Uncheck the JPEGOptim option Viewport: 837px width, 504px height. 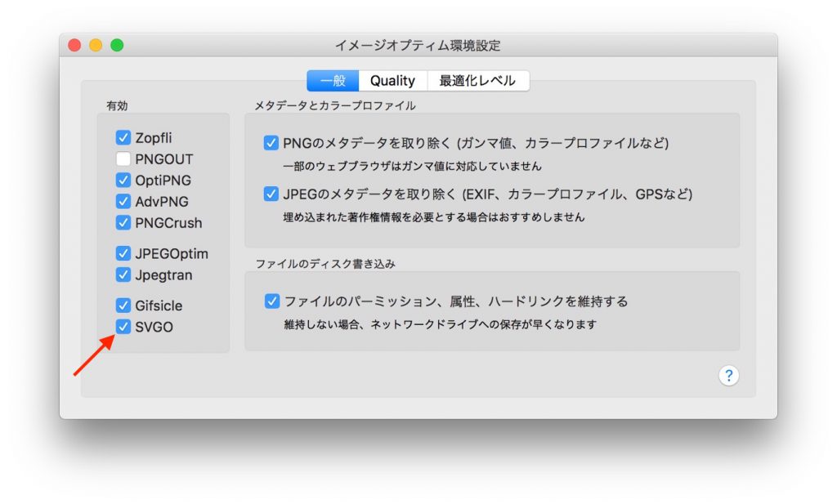(123, 253)
